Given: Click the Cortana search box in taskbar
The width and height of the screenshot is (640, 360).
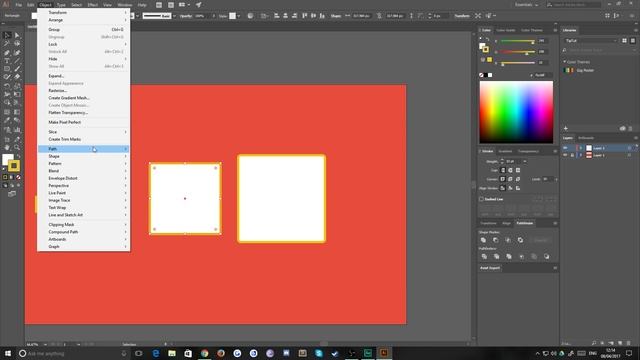Looking at the screenshot, I should (73, 353).
